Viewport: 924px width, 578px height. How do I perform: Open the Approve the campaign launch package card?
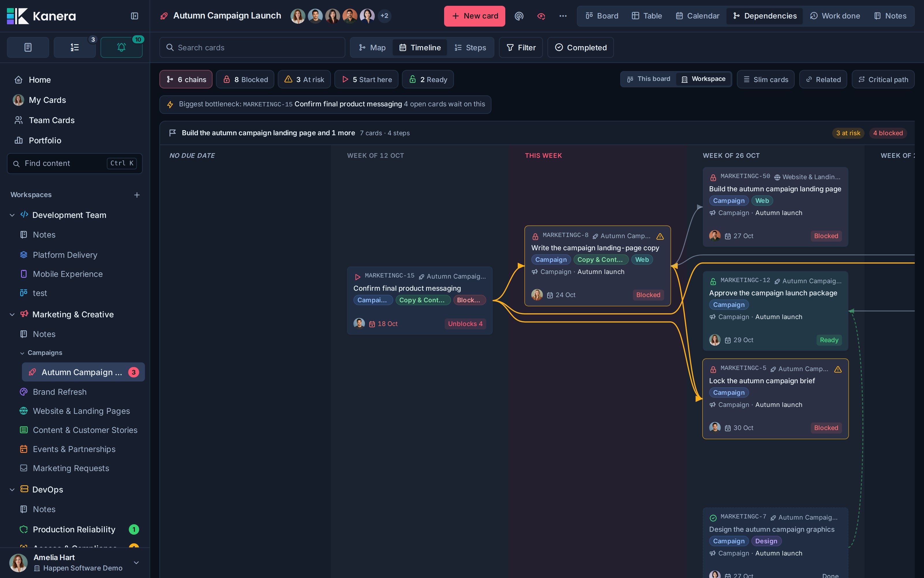776,311
